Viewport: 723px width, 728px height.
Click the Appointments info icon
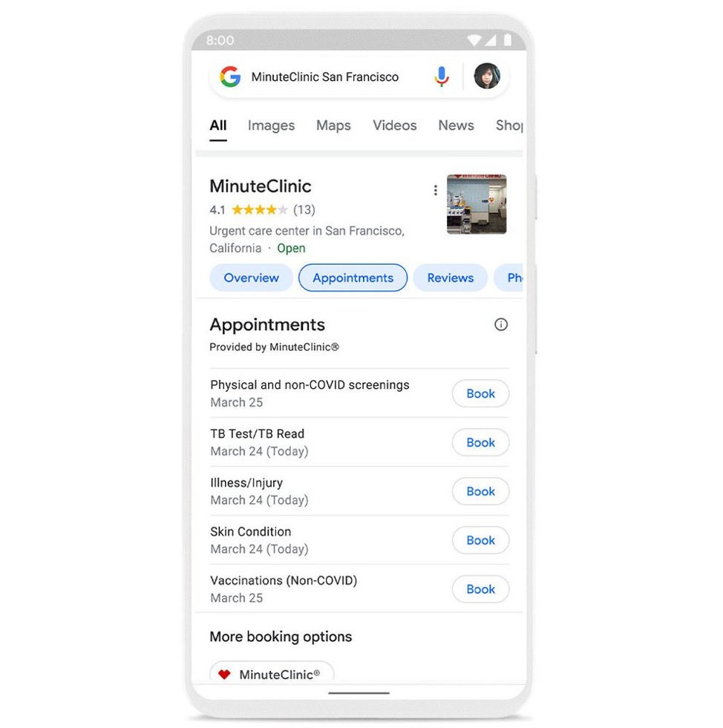click(x=500, y=324)
